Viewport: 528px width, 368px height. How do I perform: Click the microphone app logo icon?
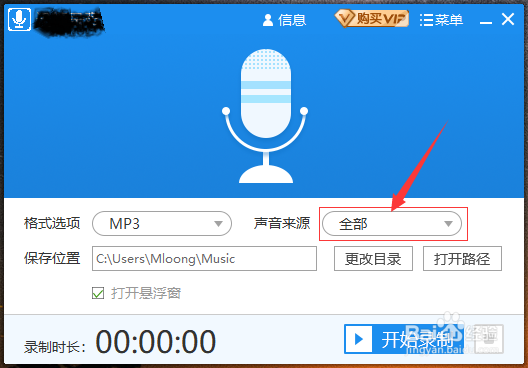(20, 19)
